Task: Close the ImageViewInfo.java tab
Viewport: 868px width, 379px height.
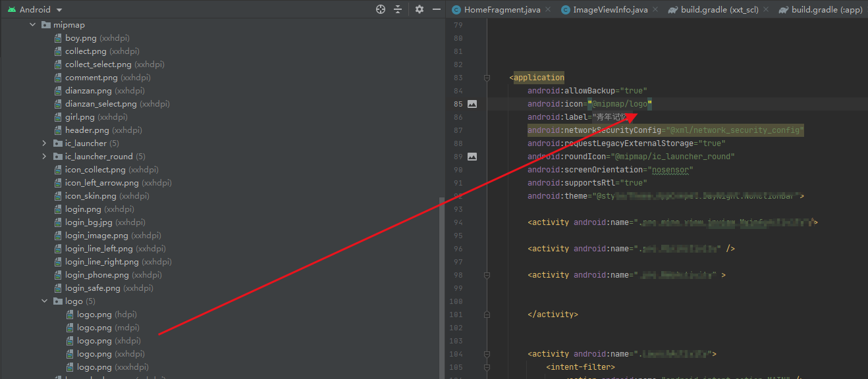Action: click(x=656, y=10)
